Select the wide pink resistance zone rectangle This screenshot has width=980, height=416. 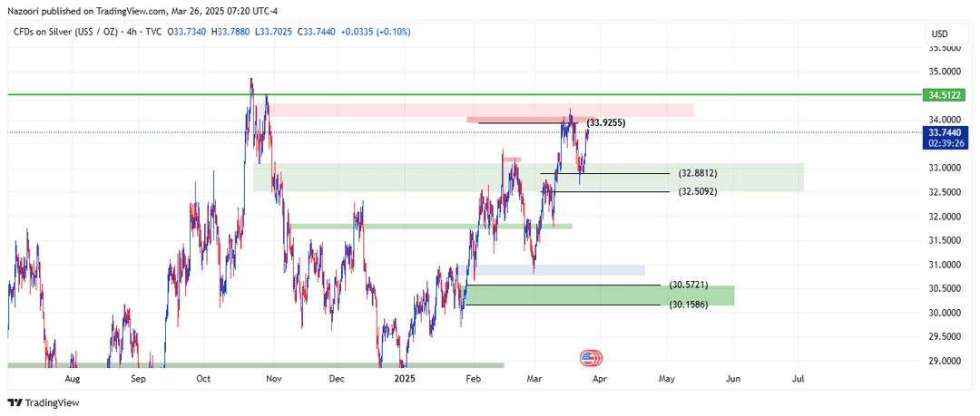481,110
